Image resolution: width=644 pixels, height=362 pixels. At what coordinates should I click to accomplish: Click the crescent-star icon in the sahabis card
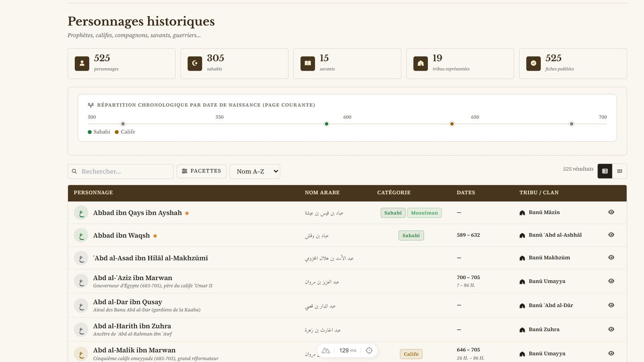point(195,63)
